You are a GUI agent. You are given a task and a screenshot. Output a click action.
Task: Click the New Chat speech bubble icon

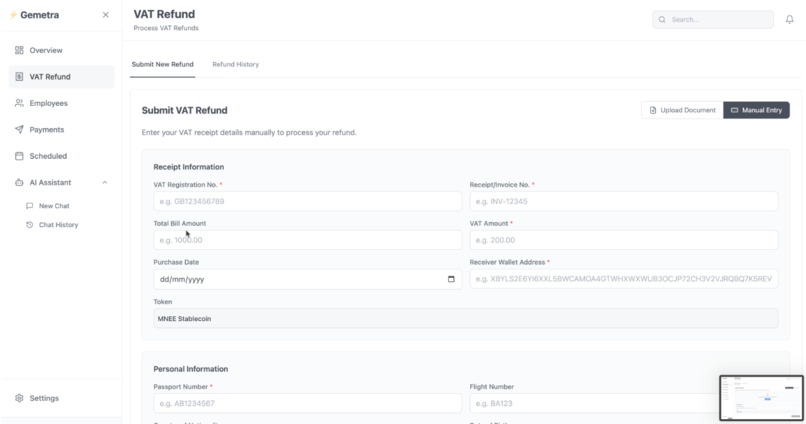click(29, 206)
